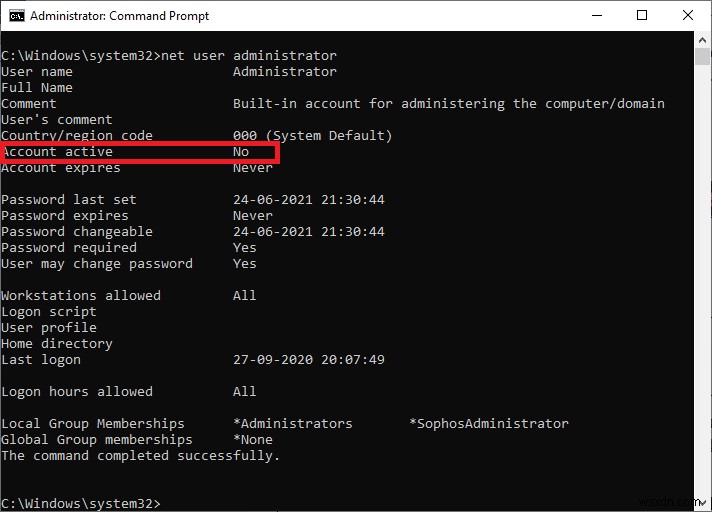Screen dimensions: 712x512
Task: Minimize the Command Prompt window
Action: point(597,16)
